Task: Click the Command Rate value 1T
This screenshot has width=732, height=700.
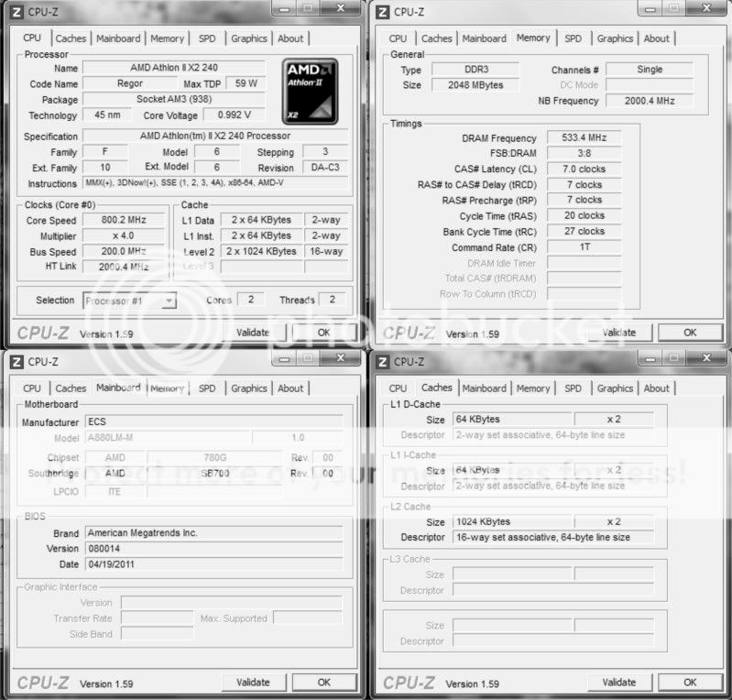Action: [x=584, y=247]
